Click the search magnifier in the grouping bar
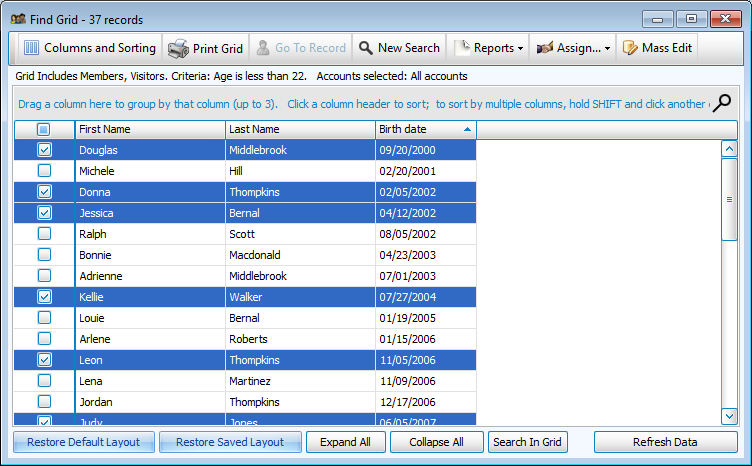This screenshot has width=752, height=466. (x=721, y=103)
